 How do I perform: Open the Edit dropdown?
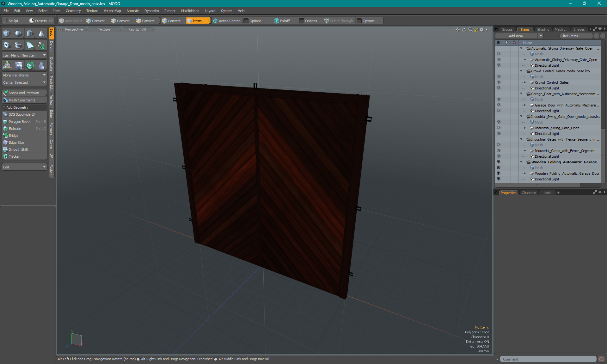pyautogui.click(x=24, y=167)
